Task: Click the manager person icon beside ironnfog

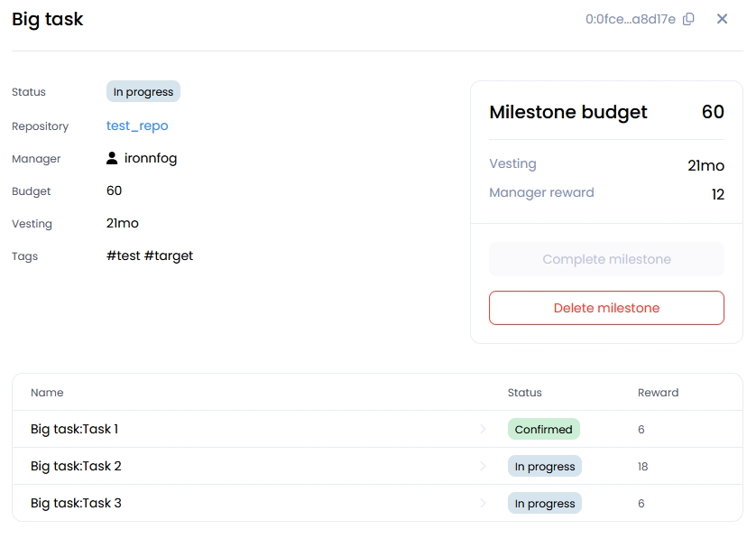Action: tap(112, 158)
